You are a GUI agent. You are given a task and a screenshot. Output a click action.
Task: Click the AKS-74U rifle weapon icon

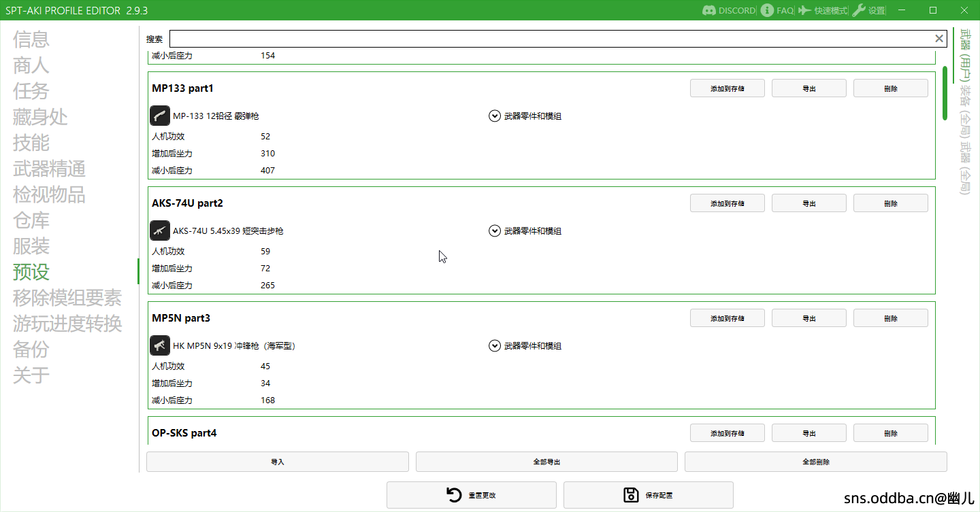[x=160, y=231]
